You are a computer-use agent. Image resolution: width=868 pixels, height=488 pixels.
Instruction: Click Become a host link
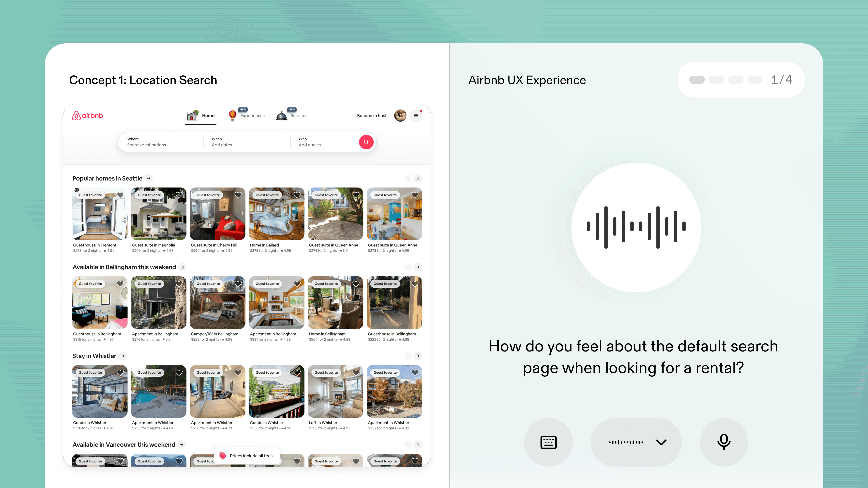pyautogui.click(x=372, y=115)
